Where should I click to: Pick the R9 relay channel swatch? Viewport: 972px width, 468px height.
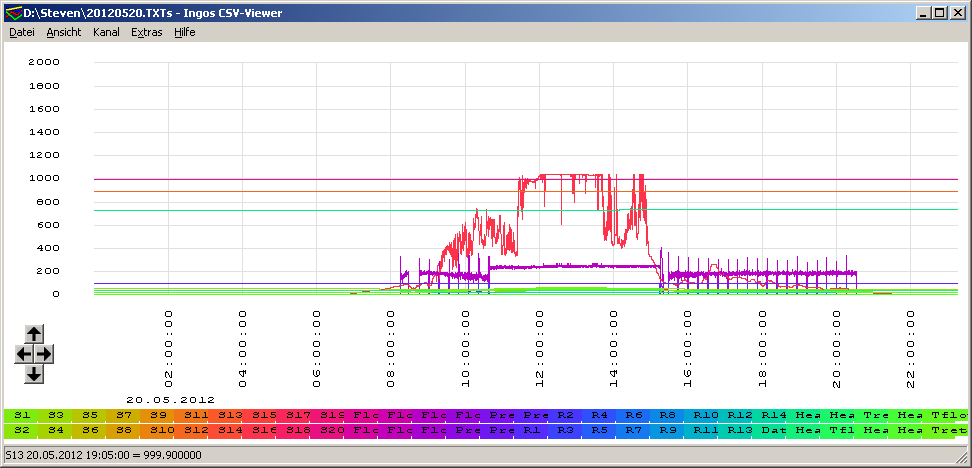tap(668, 430)
